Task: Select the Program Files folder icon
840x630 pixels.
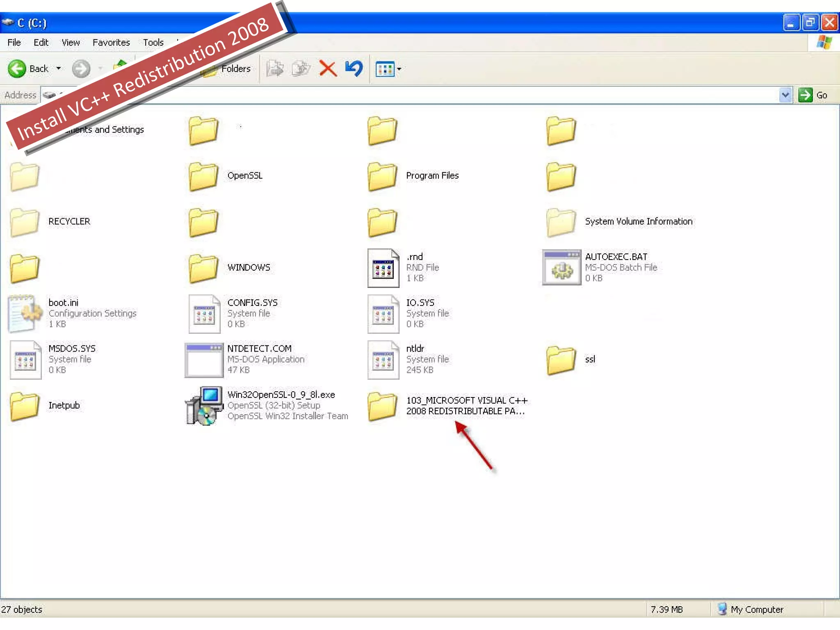Action: click(382, 176)
